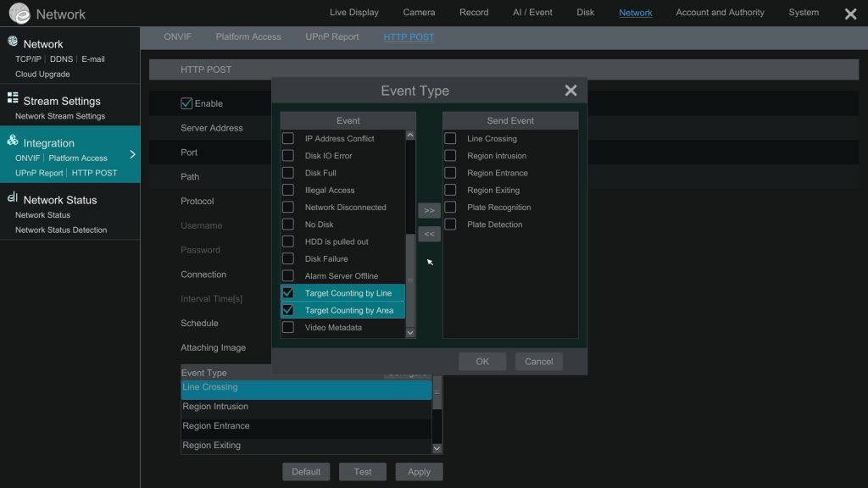Check the Disk Full event checkbox
Screen dimensions: 868x488
[287, 172]
